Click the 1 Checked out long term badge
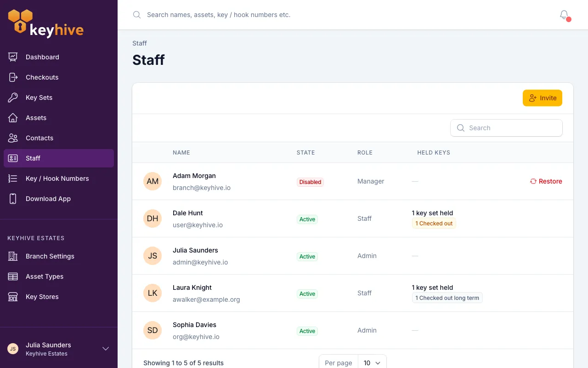The height and width of the screenshot is (368, 588). coord(447,298)
